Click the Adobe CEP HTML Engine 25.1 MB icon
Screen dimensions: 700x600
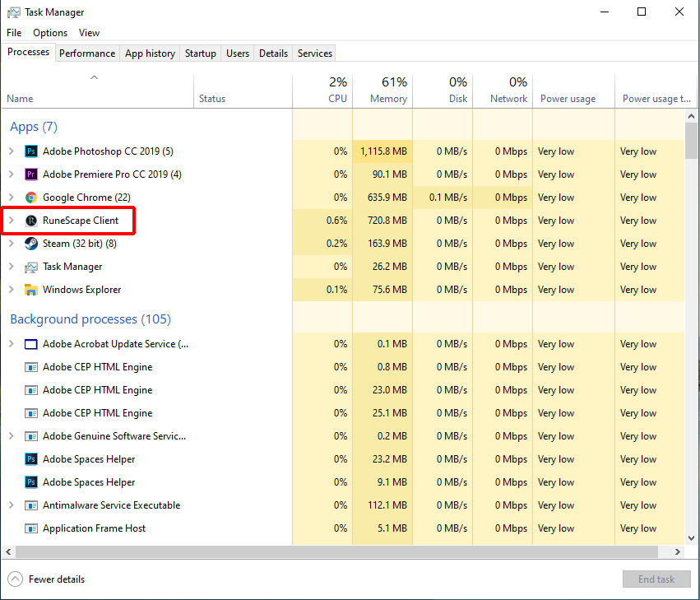(x=30, y=413)
